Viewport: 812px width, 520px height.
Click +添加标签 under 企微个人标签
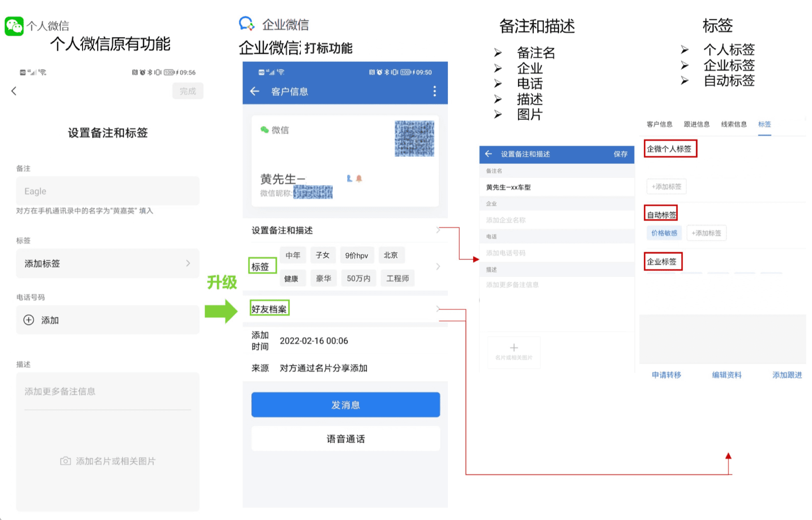click(x=666, y=187)
